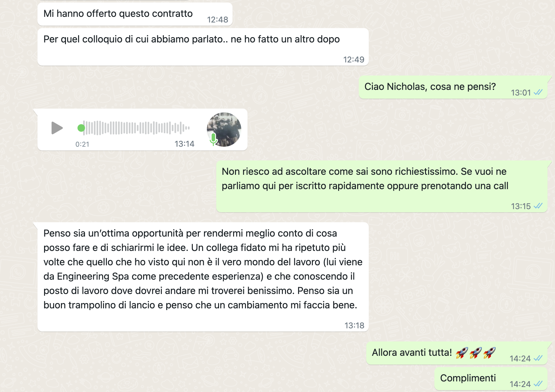Click the rocket emojis in the message

(x=476, y=353)
